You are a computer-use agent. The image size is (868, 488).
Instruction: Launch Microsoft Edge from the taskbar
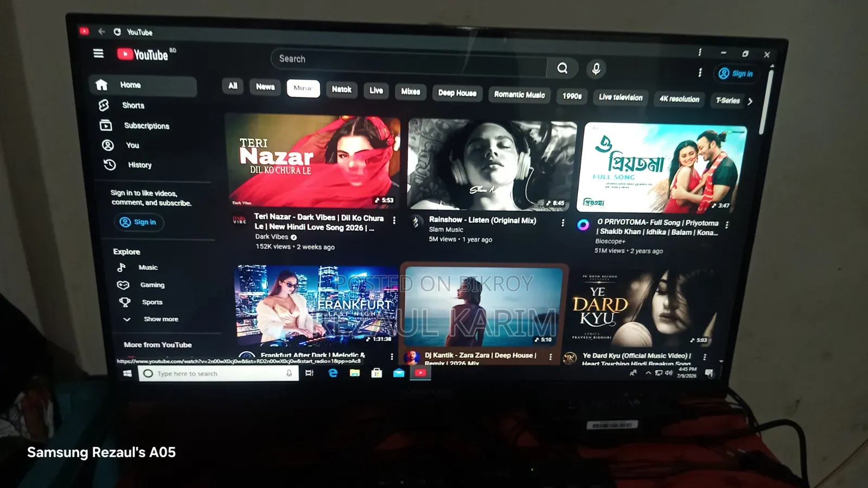coord(333,373)
